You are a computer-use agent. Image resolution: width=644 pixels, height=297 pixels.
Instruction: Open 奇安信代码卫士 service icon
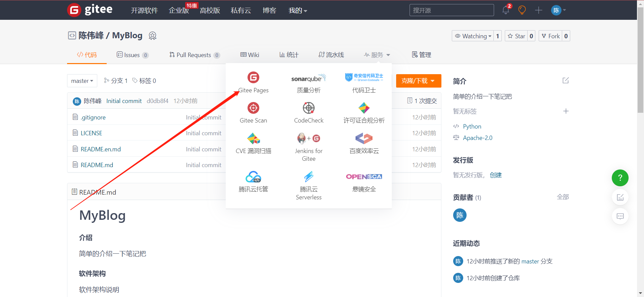click(364, 78)
